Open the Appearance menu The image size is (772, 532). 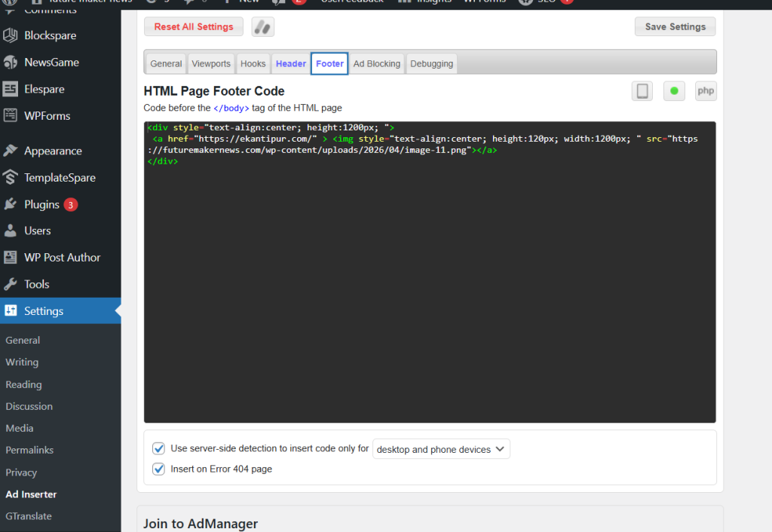(53, 151)
